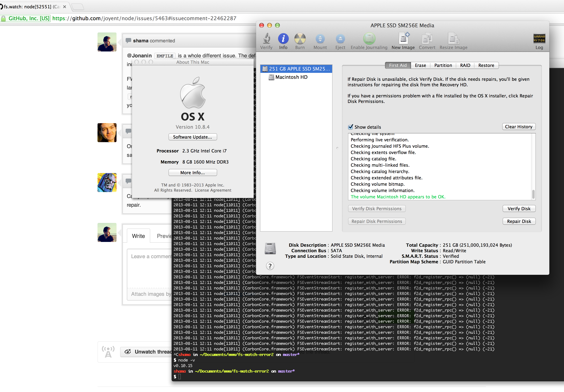Click the S.M.A.R.T. Status Verified text
Viewport: 564px width, 392px height.
tap(430, 256)
